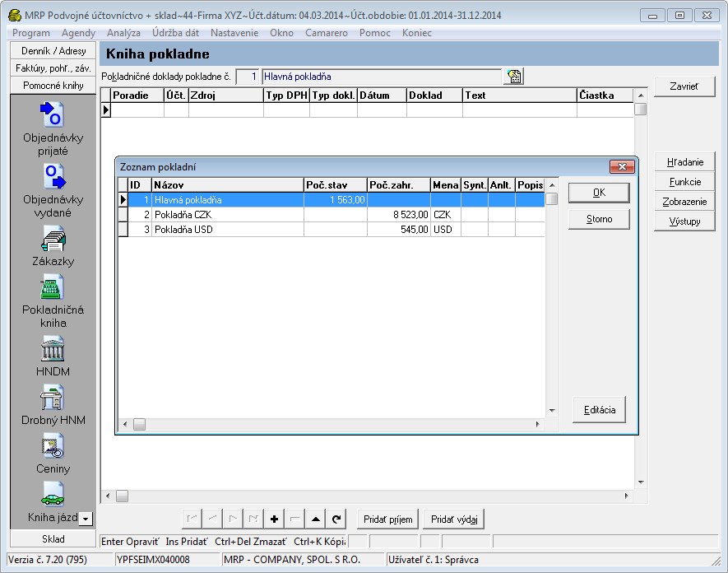Click the Editácia button
This screenshot has width=728, height=573.
coord(600,410)
